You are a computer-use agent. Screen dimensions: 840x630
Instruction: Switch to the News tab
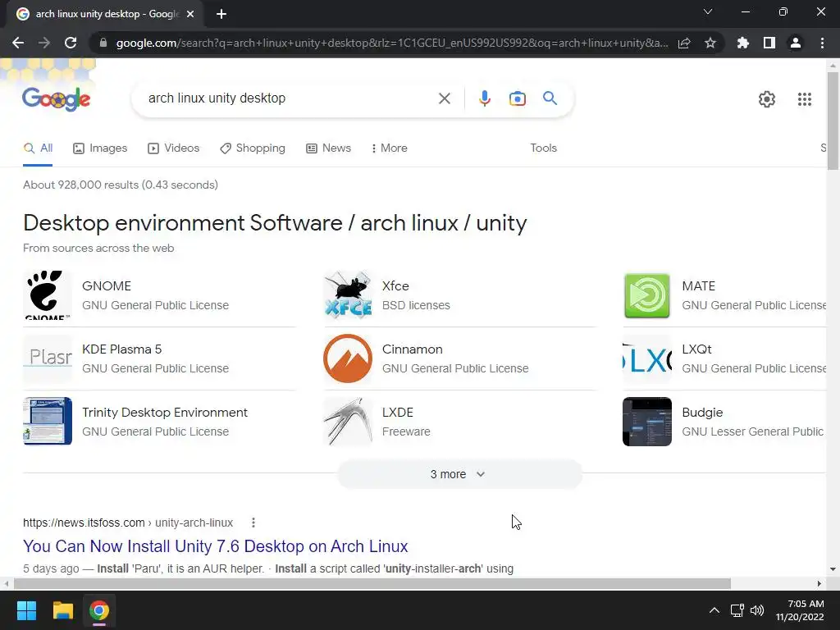(x=328, y=148)
